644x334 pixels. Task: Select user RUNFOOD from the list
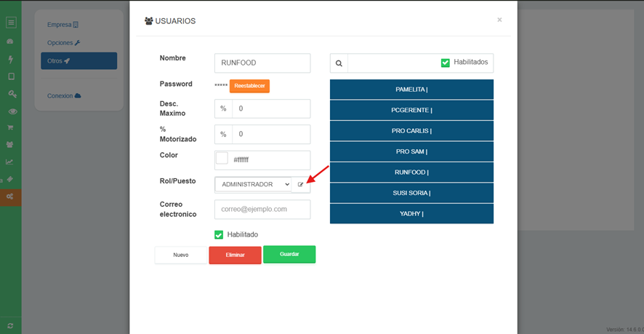point(411,172)
